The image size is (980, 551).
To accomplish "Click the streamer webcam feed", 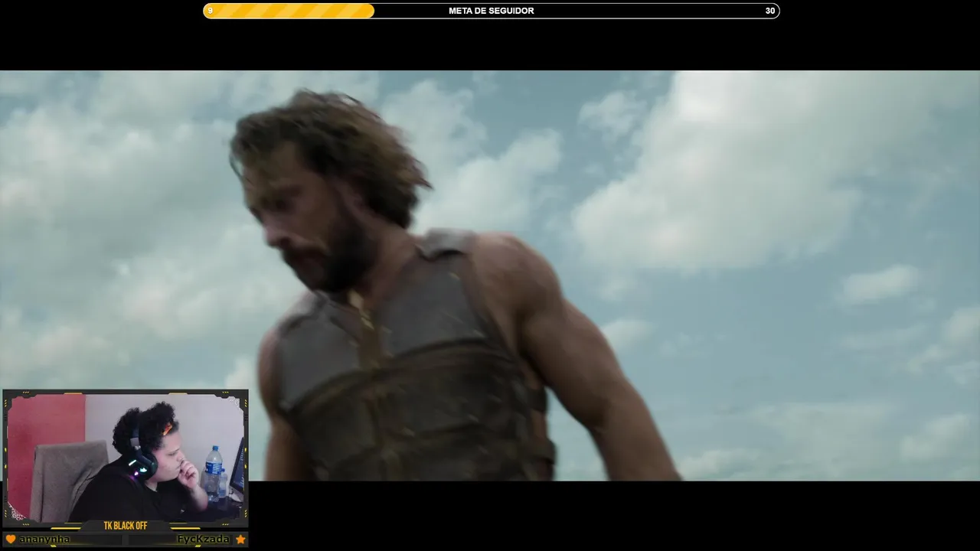I will pos(126,458).
